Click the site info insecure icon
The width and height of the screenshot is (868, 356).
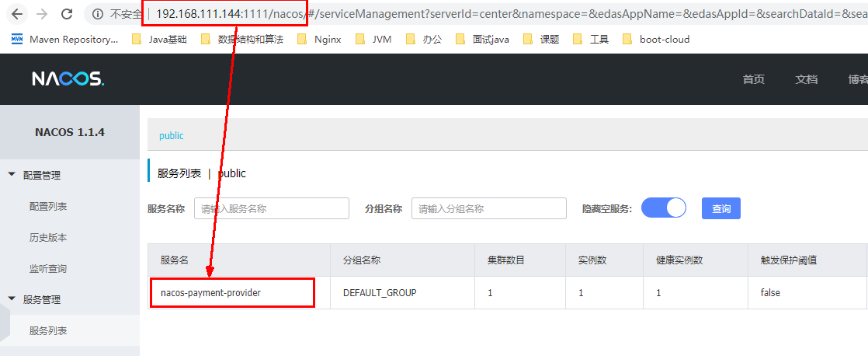[98, 14]
